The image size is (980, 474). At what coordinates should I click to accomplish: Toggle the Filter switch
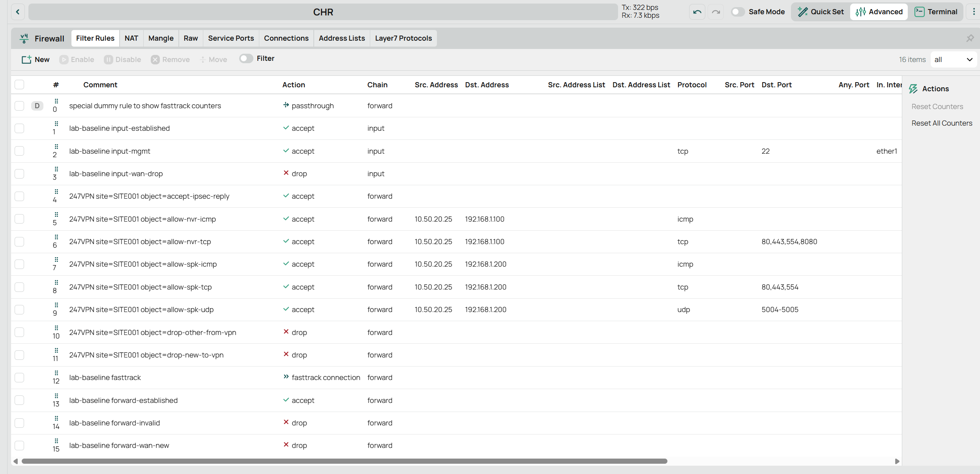(246, 58)
